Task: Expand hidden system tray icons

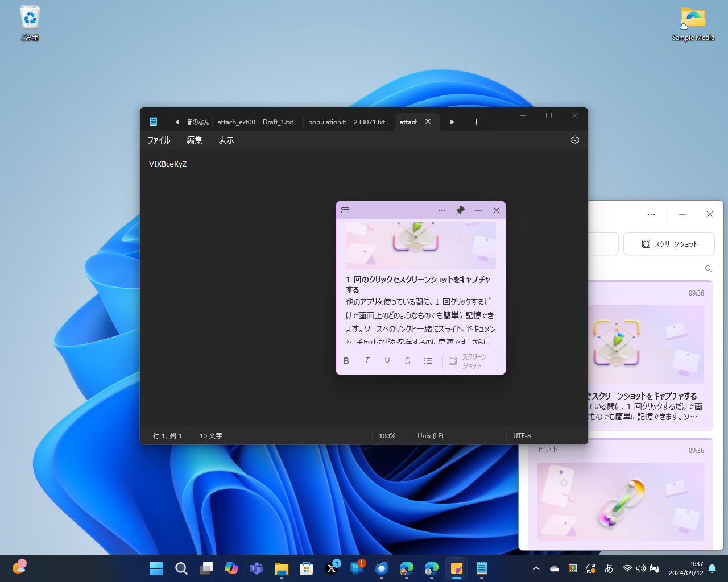Action: coord(536,568)
